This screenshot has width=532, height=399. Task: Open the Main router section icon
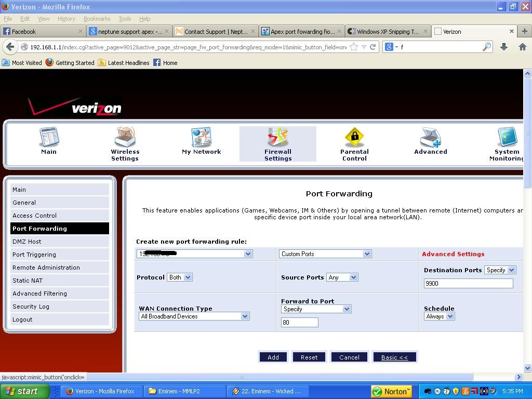49,137
